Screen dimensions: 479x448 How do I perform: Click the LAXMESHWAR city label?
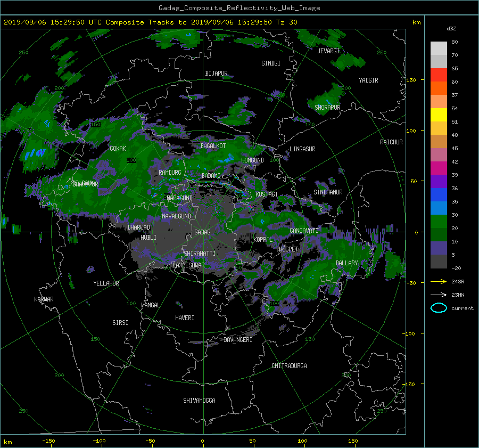[x=188, y=265]
